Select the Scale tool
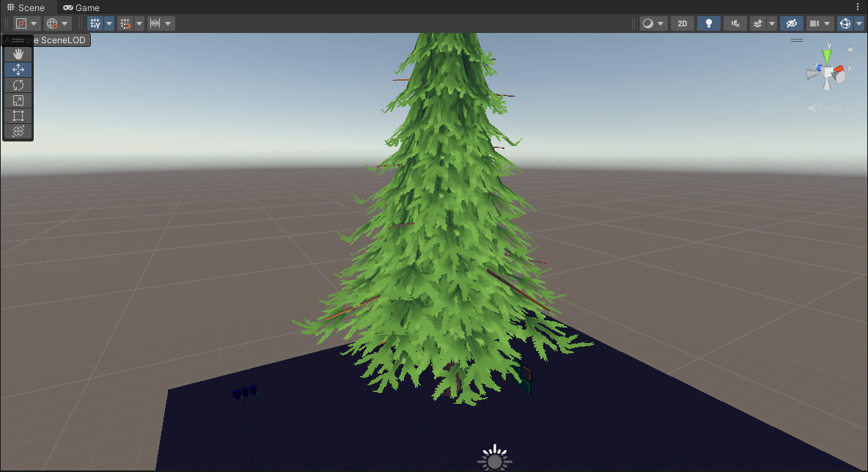The height and width of the screenshot is (472, 868). (x=18, y=100)
